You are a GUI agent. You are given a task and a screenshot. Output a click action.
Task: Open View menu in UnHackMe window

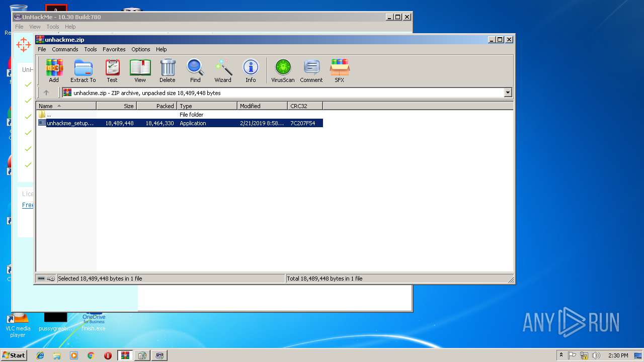35,27
